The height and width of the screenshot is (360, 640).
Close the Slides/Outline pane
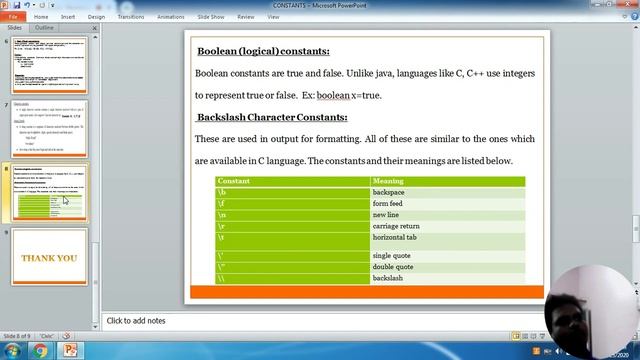[x=95, y=28]
